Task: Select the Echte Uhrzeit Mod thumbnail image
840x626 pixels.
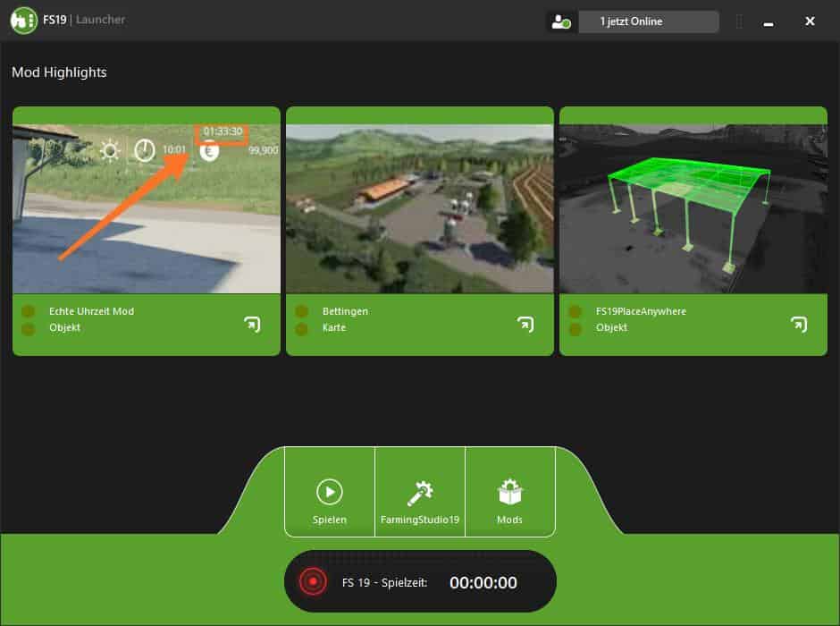Action: click(147, 208)
